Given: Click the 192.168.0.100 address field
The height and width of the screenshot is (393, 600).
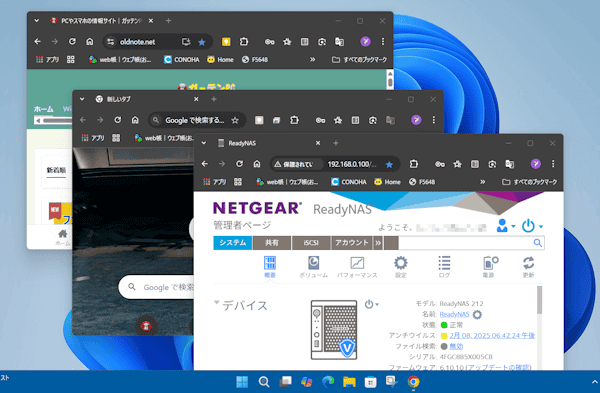Looking at the screenshot, I should [x=352, y=164].
